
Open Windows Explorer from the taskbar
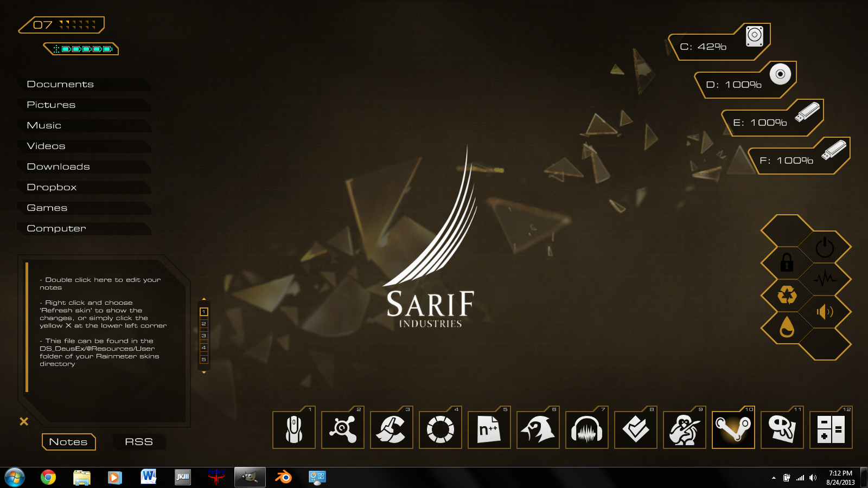(82, 477)
